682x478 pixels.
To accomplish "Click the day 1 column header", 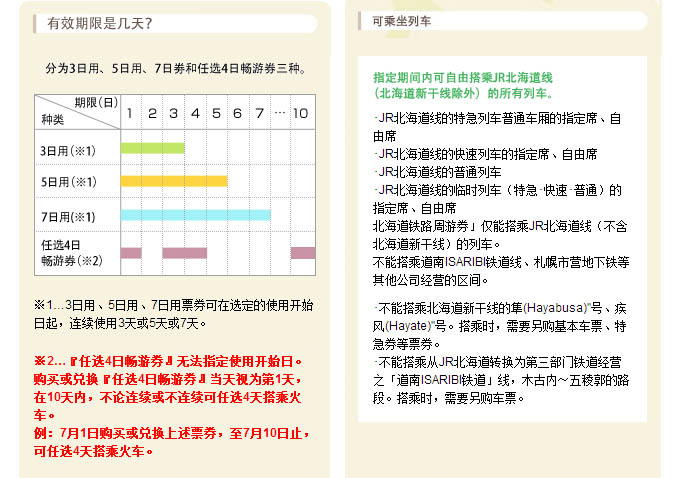I will (130, 113).
